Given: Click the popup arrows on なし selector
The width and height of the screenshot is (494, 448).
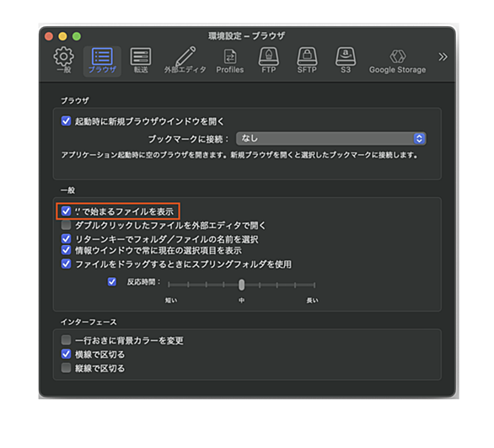Looking at the screenshot, I should [419, 139].
